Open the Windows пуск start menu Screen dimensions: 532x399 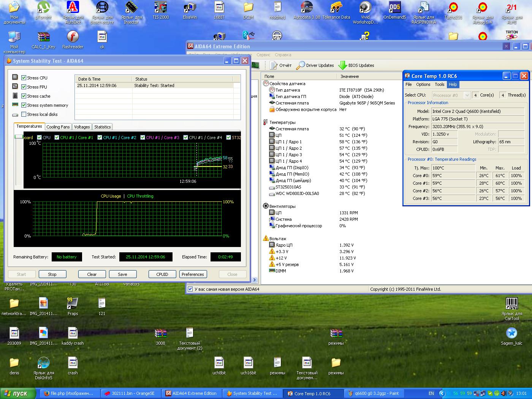pyautogui.click(x=18, y=393)
